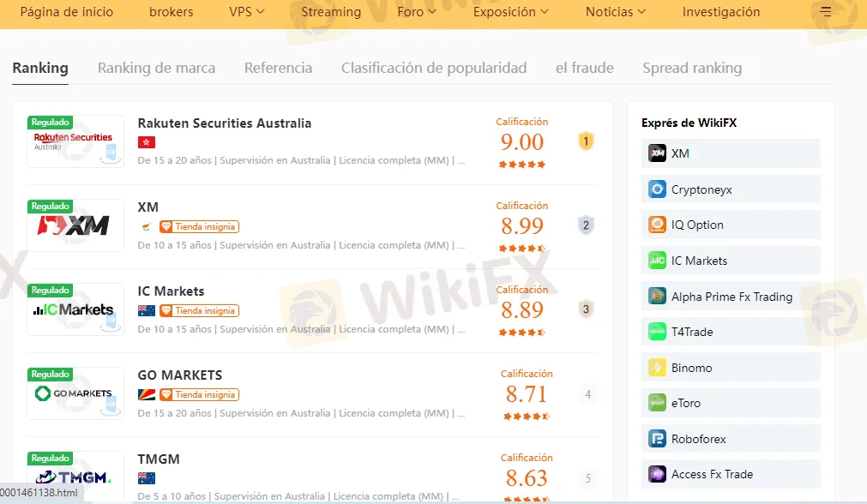Image resolution: width=867 pixels, height=504 pixels.
Task: Open the Rakuten Securities logo thumbnail
Action: pyautogui.click(x=75, y=141)
